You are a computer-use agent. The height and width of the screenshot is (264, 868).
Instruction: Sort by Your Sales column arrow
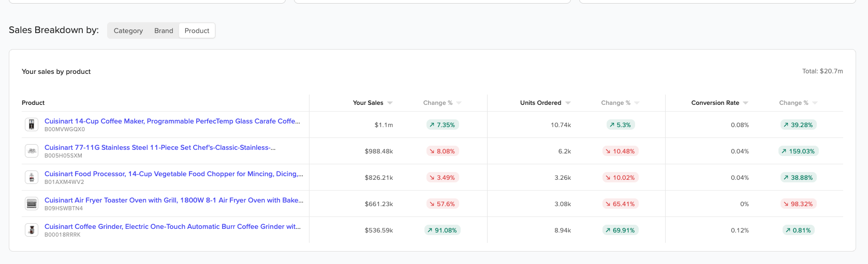point(390,103)
